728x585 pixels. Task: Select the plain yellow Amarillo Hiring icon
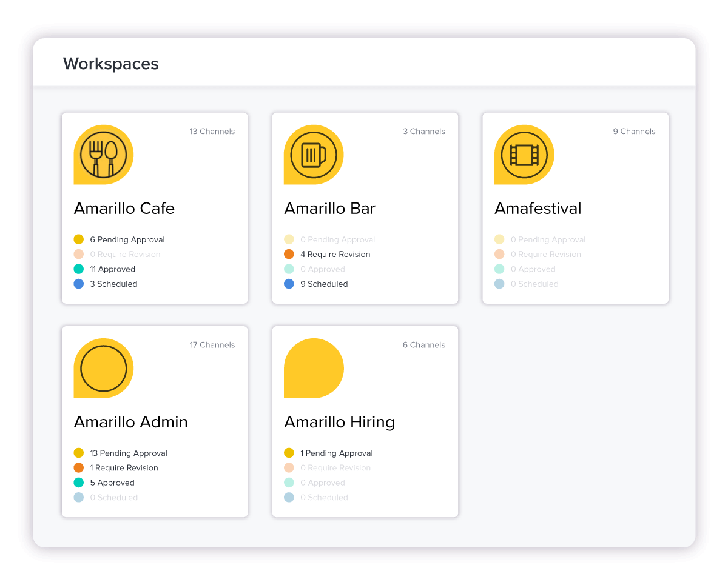coord(314,368)
